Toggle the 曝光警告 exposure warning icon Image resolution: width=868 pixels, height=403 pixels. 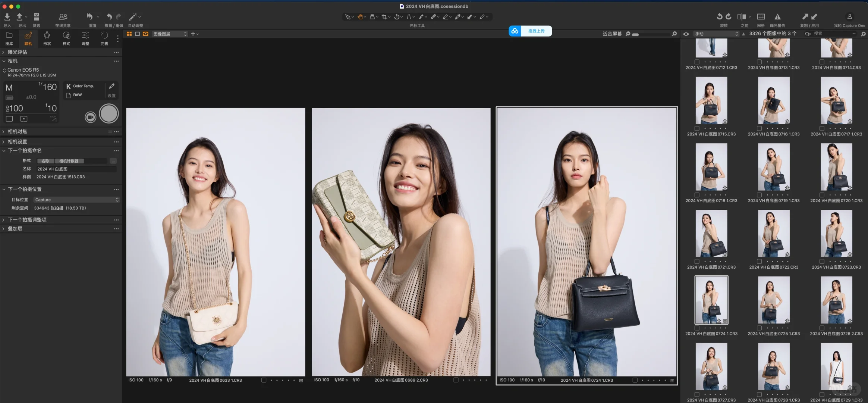[x=777, y=17]
